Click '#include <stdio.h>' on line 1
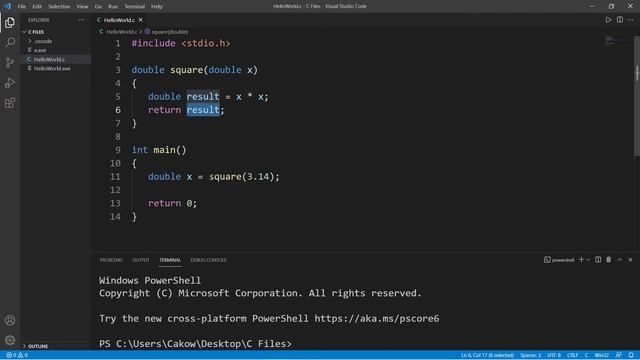Screen dimensions: 640x360 pyautogui.click(x=181, y=43)
